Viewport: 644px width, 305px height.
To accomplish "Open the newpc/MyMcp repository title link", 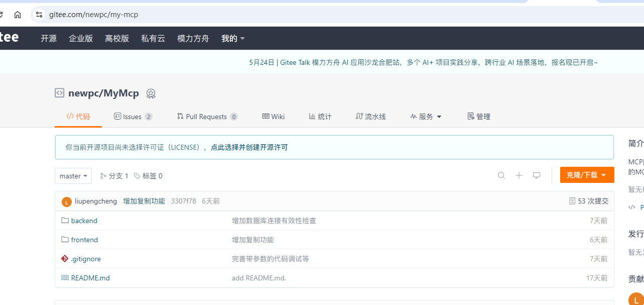I will point(103,93).
